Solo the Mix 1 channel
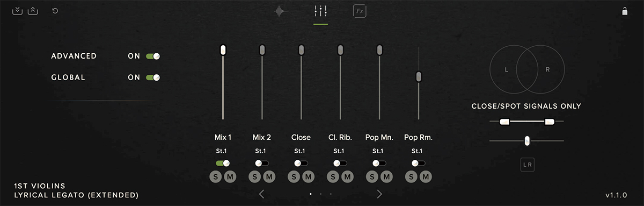 click(216, 176)
